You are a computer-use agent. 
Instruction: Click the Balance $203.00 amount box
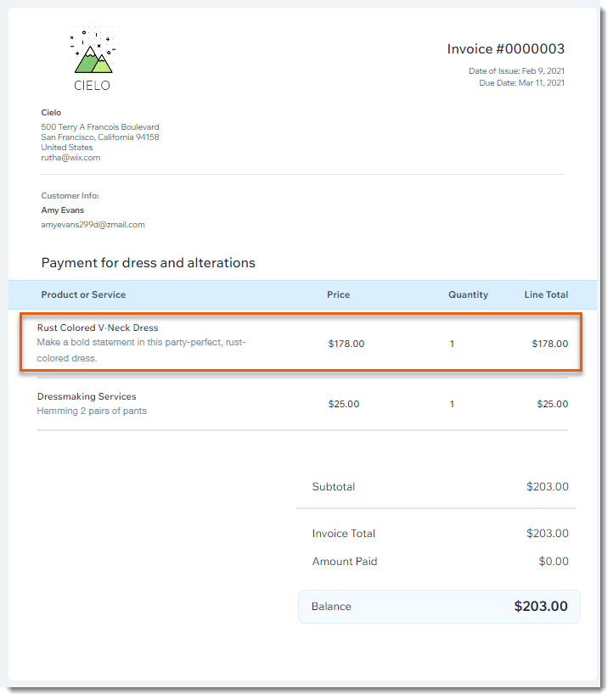coord(438,607)
